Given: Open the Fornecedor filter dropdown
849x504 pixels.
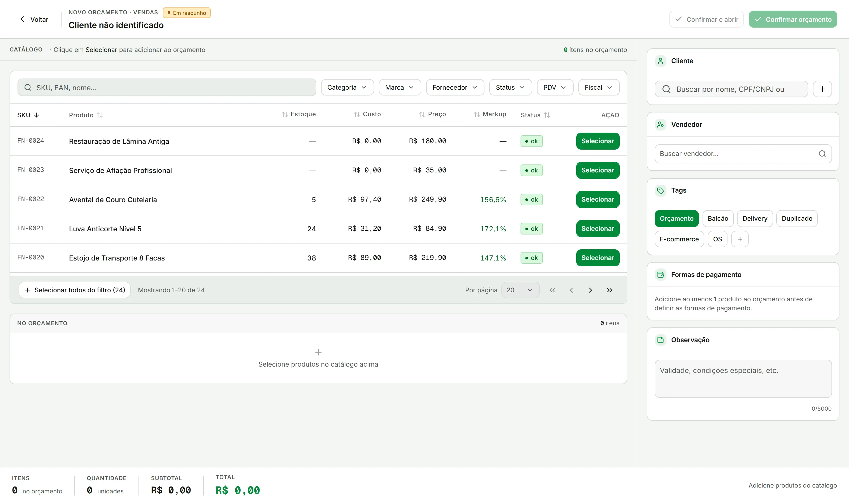Looking at the screenshot, I should pyautogui.click(x=455, y=87).
